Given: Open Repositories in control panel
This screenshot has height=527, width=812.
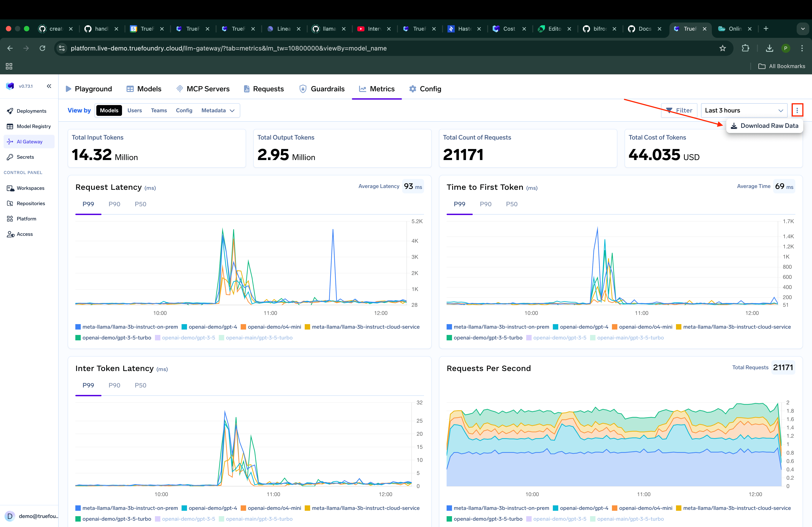Looking at the screenshot, I should click(29, 204).
